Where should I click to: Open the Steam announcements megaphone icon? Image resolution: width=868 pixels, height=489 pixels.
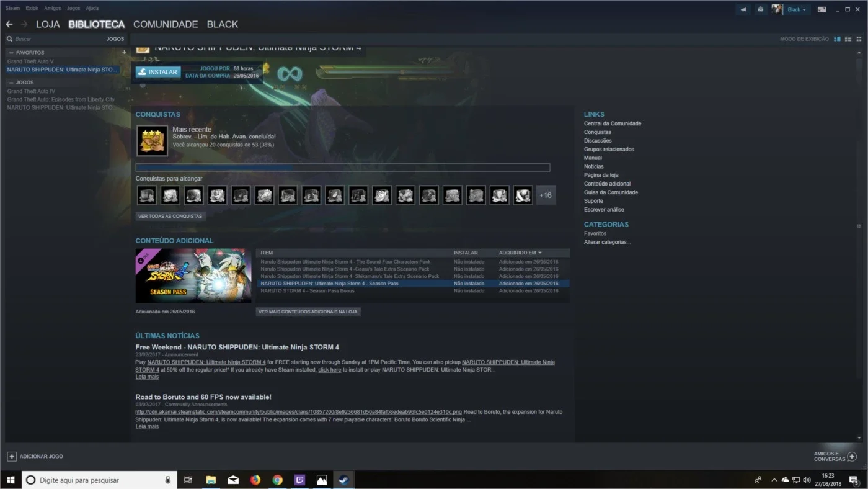pos(743,9)
